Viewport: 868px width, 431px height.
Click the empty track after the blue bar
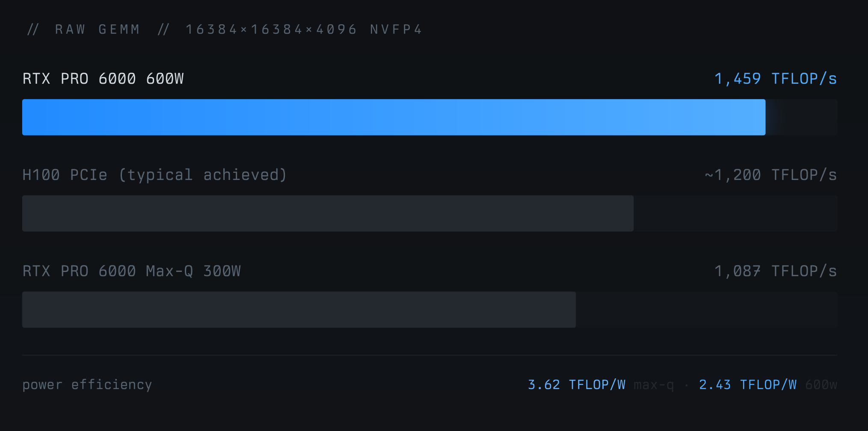pyautogui.click(x=801, y=117)
